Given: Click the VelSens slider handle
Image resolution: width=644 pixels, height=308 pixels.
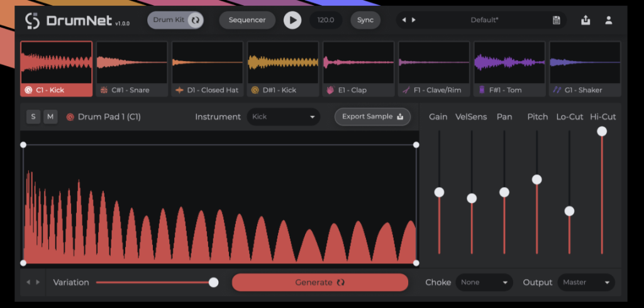Looking at the screenshot, I should tap(472, 198).
